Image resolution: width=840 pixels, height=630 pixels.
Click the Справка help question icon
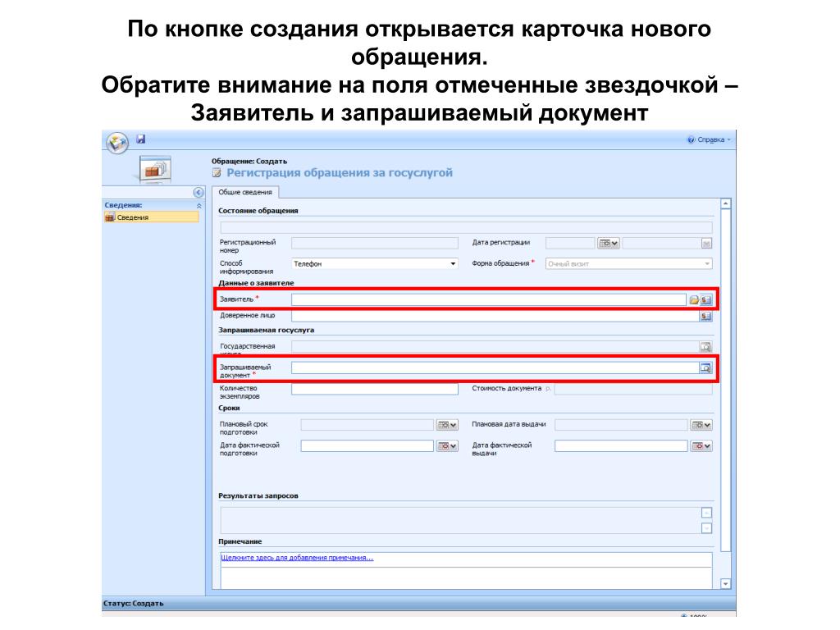click(x=691, y=139)
